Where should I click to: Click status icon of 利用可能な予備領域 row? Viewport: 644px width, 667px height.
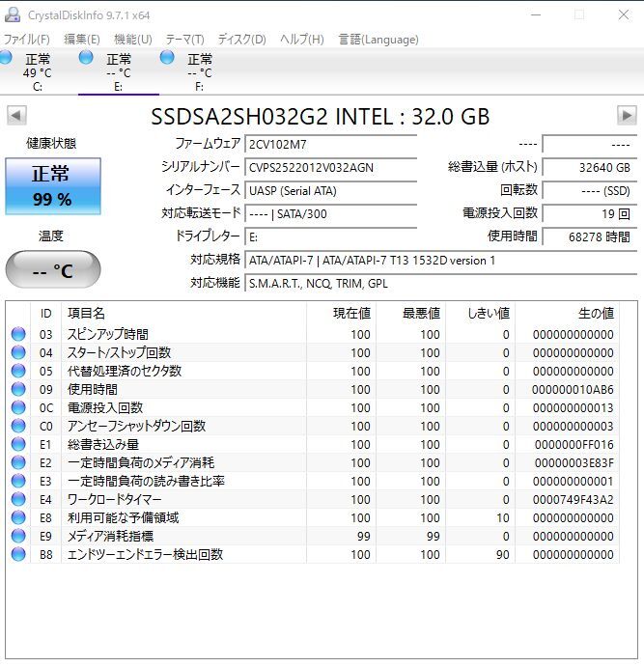coord(18,517)
